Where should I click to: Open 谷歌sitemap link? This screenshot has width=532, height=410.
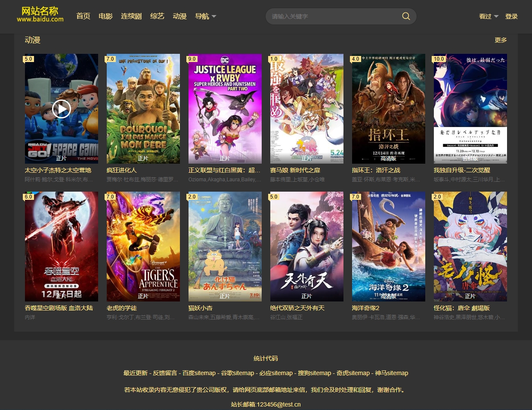pyautogui.click(x=238, y=373)
